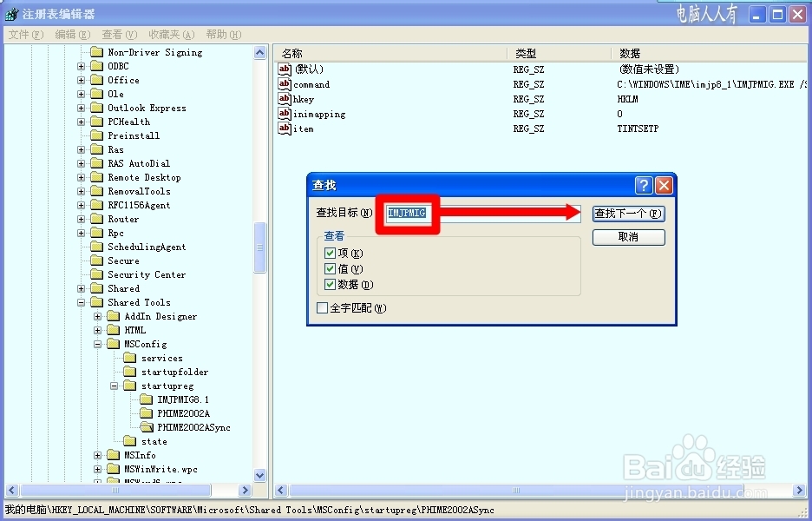Click the inimapping string value icon
812x521 pixels.
(286, 114)
